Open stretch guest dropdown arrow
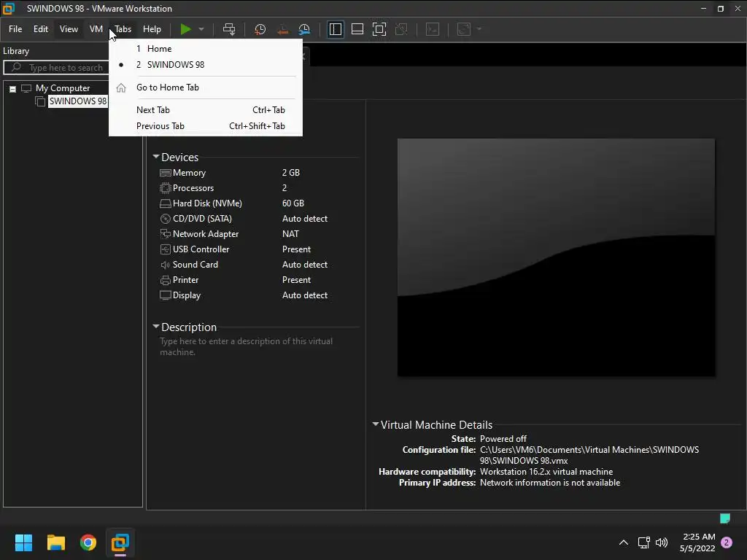The width and height of the screenshot is (747, 560). coord(479,29)
